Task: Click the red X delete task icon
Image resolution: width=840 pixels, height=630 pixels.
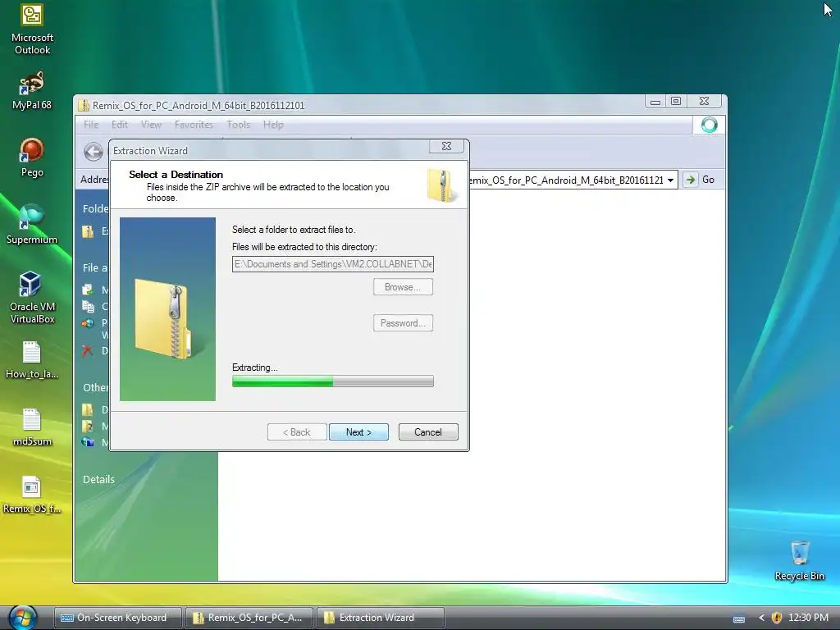Action: click(x=87, y=350)
